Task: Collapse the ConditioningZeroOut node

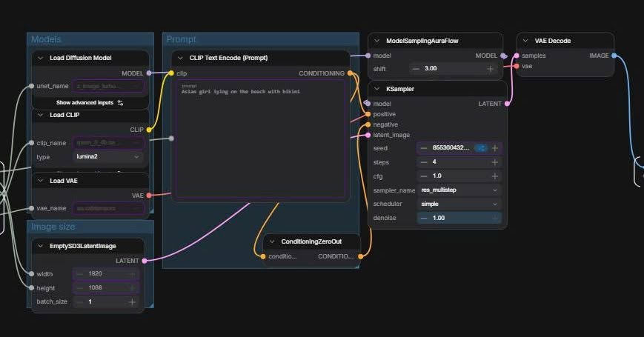Action: (271, 241)
